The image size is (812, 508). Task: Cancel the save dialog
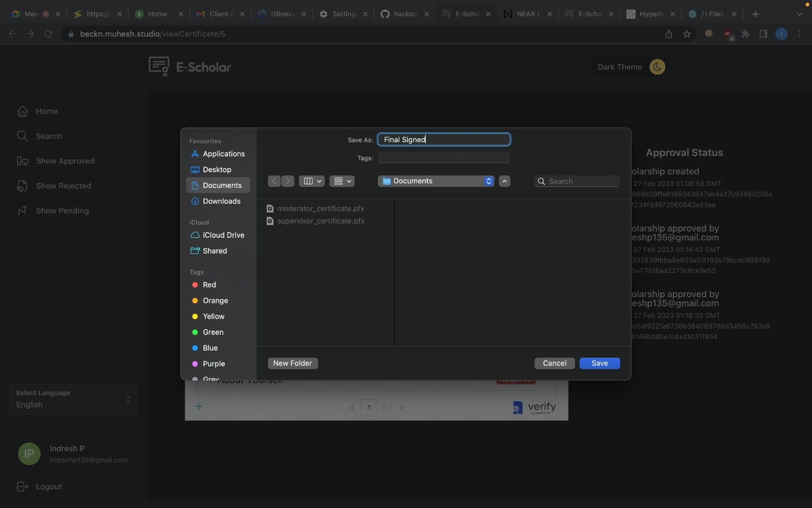tap(554, 363)
